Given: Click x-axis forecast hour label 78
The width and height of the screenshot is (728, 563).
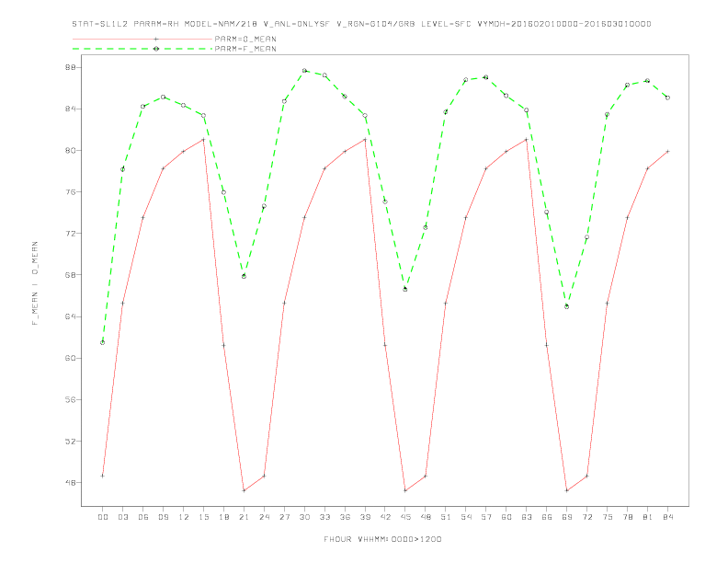Looking at the screenshot, I should tap(627, 517).
